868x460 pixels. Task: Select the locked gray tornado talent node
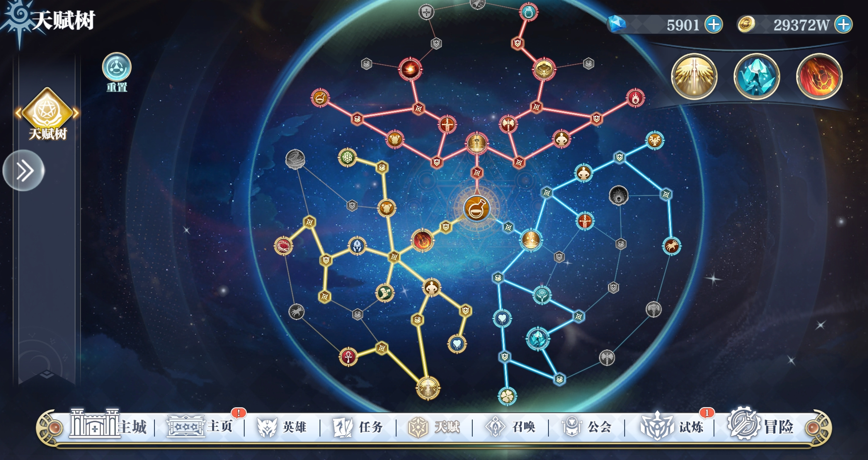(x=295, y=159)
